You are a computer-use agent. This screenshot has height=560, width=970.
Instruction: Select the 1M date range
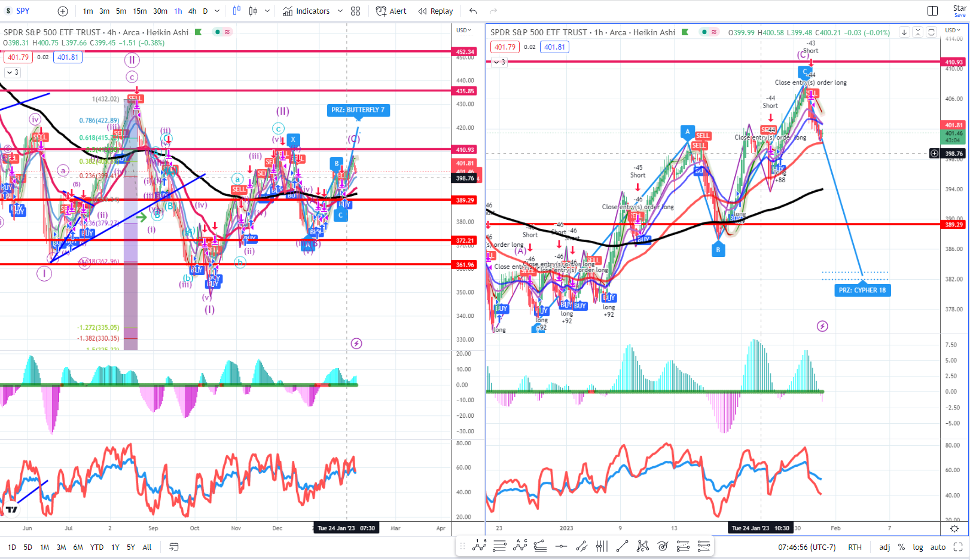(45, 547)
